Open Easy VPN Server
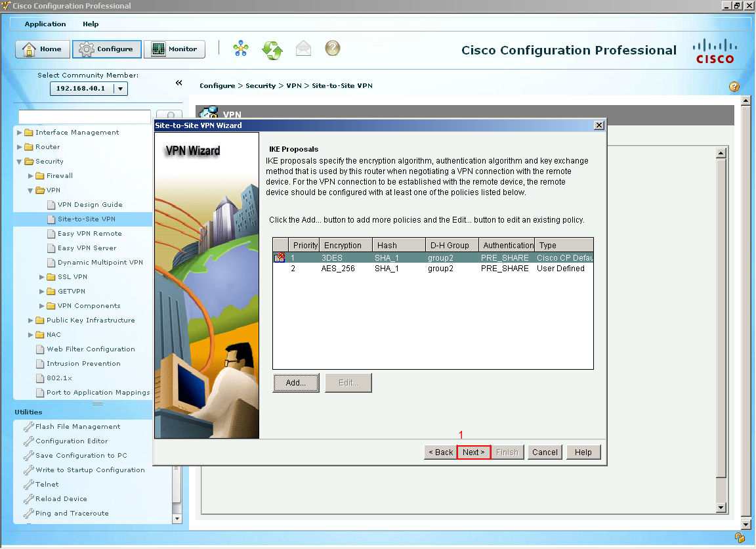The height and width of the screenshot is (549, 756). [87, 248]
